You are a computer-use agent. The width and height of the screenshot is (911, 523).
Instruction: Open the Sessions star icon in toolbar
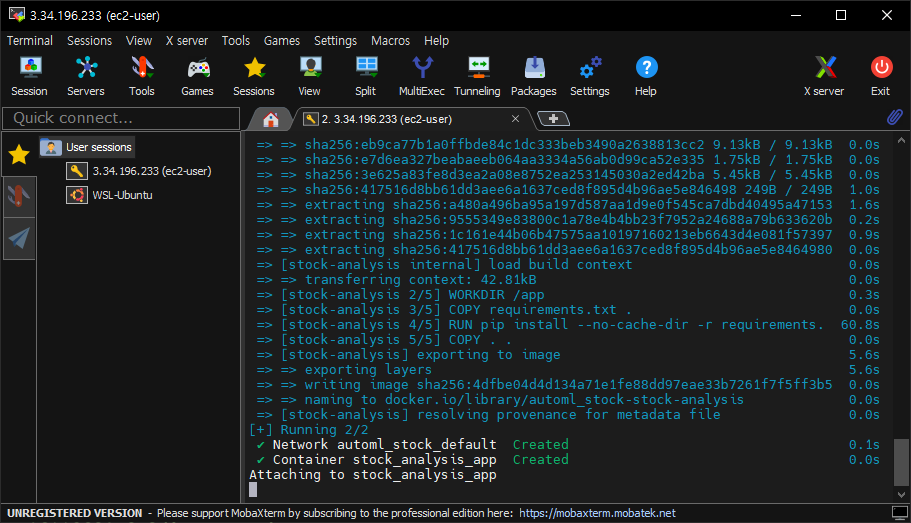[254, 76]
